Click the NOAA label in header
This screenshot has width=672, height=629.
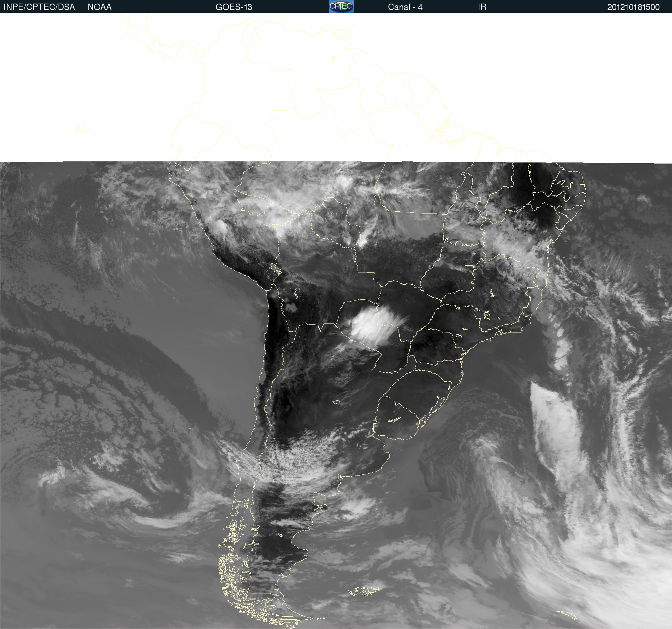(x=100, y=7)
